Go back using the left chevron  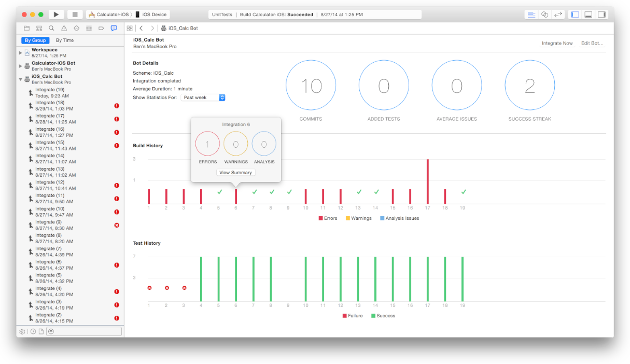(141, 28)
